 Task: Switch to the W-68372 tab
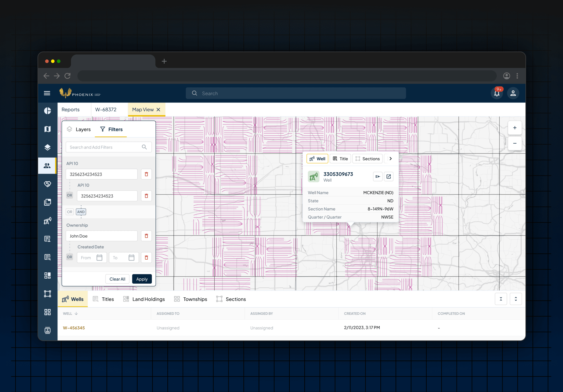(x=106, y=110)
